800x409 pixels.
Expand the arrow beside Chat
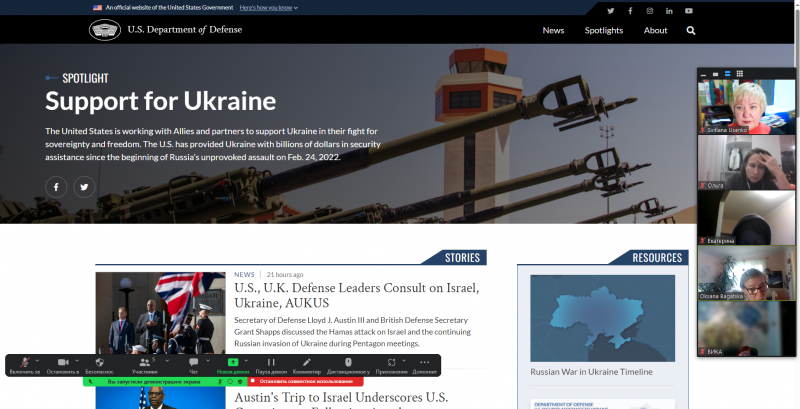point(208,361)
